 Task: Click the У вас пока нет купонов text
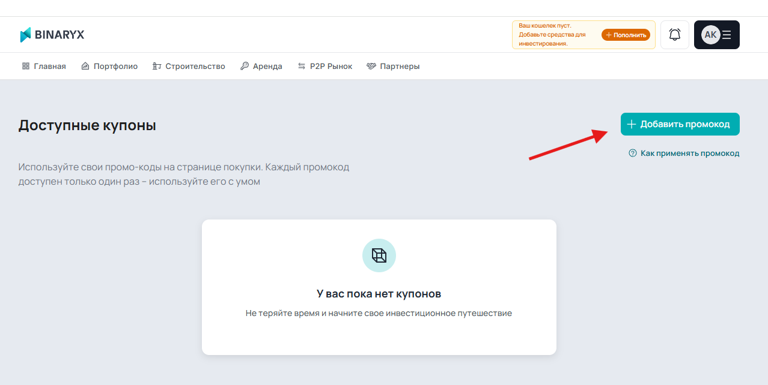pyautogui.click(x=379, y=294)
